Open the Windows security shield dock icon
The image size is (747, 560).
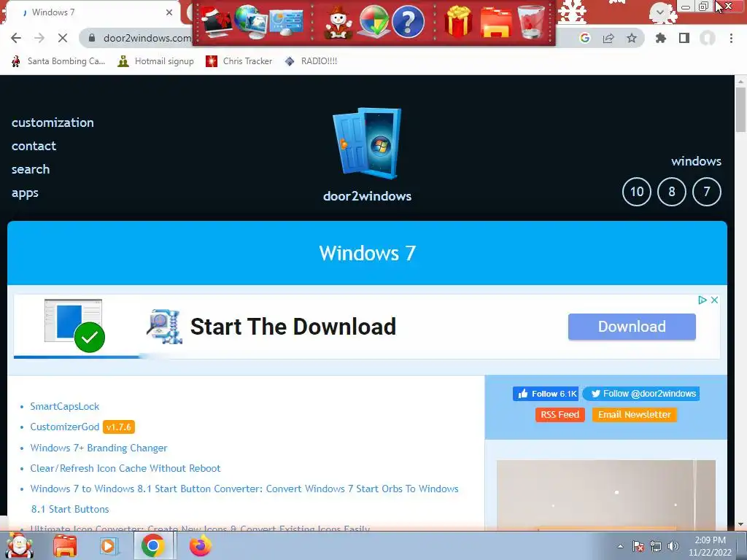373,22
